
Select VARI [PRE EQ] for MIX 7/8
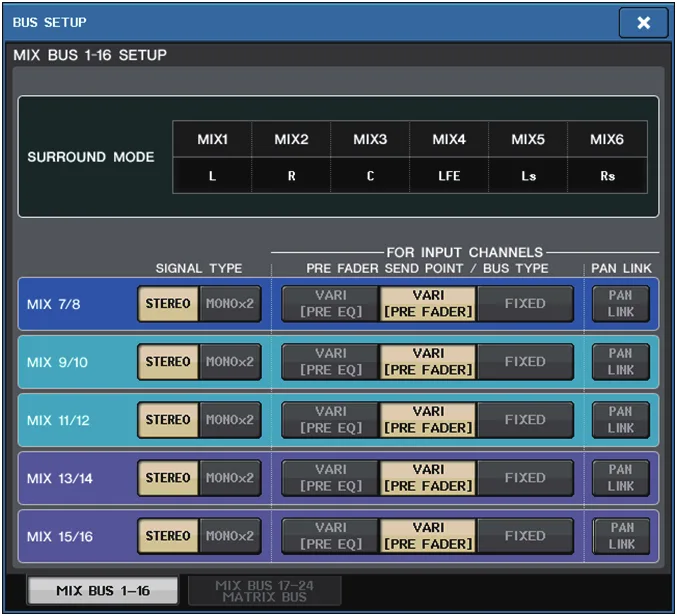(331, 303)
